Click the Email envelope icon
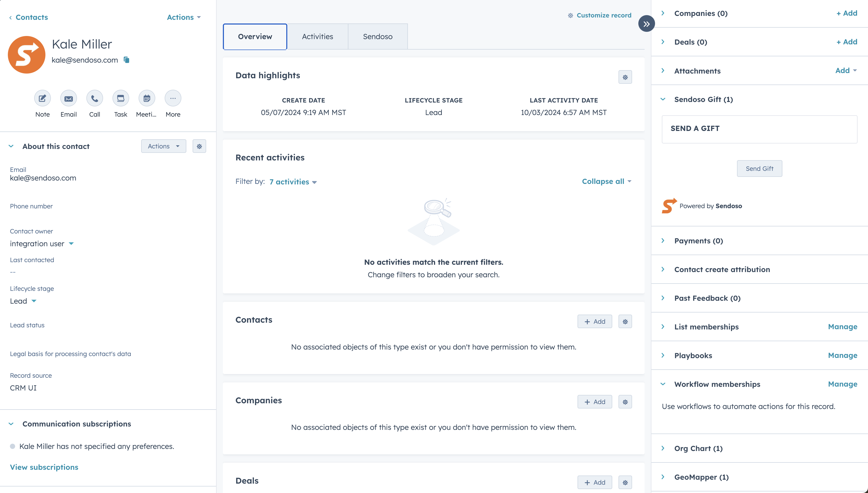Image resolution: width=868 pixels, height=493 pixels. point(68,99)
